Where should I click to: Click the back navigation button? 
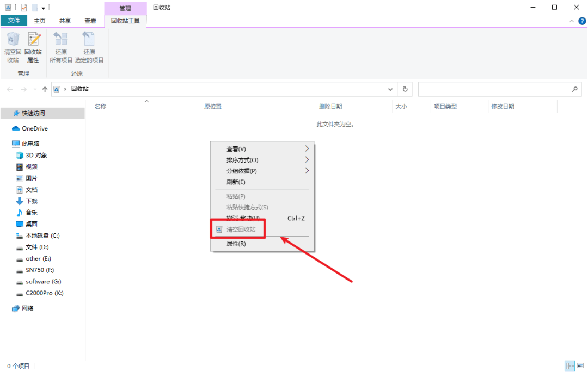(x=9, y=89)
